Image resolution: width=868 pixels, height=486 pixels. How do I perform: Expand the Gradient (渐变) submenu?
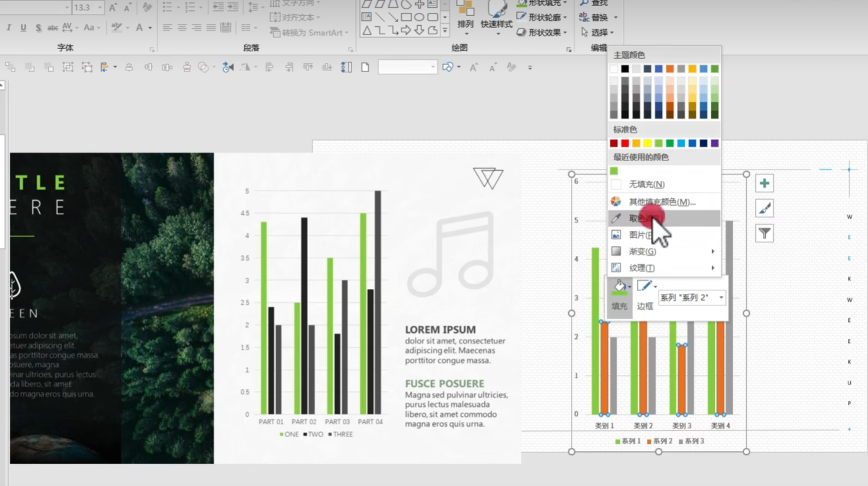pyautogui.click(x=664, y=251)
